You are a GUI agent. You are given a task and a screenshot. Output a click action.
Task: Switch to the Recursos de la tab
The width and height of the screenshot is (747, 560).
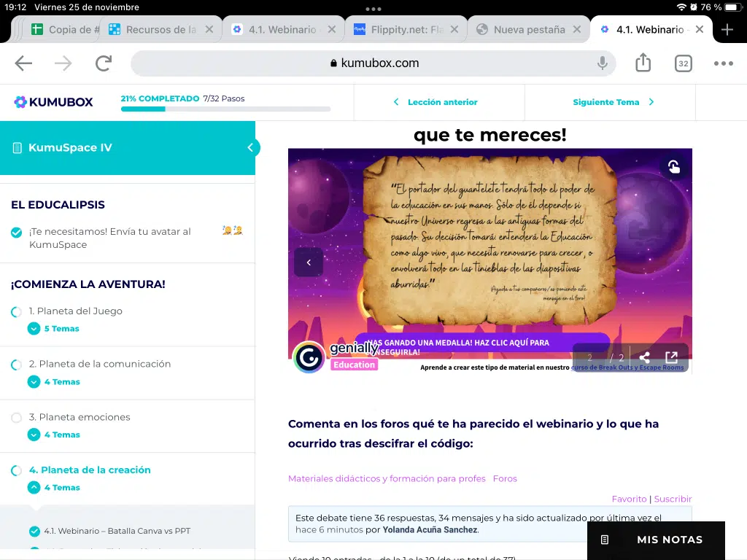[160, 29]
